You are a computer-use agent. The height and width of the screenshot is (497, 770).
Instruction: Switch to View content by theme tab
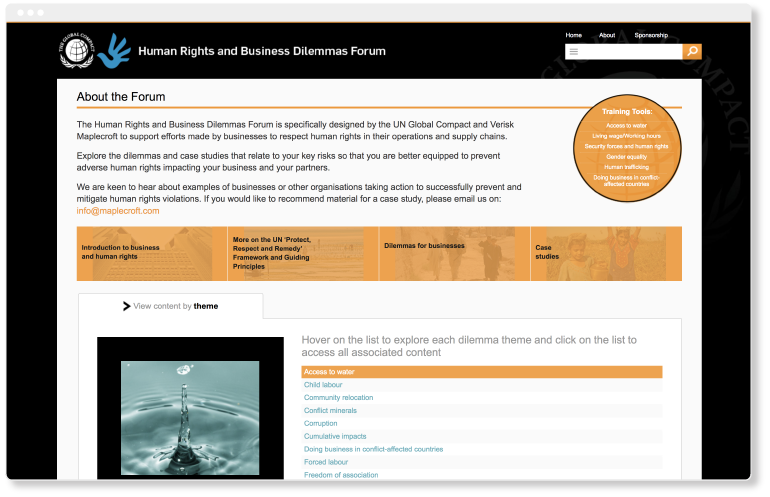click(171, 306)
